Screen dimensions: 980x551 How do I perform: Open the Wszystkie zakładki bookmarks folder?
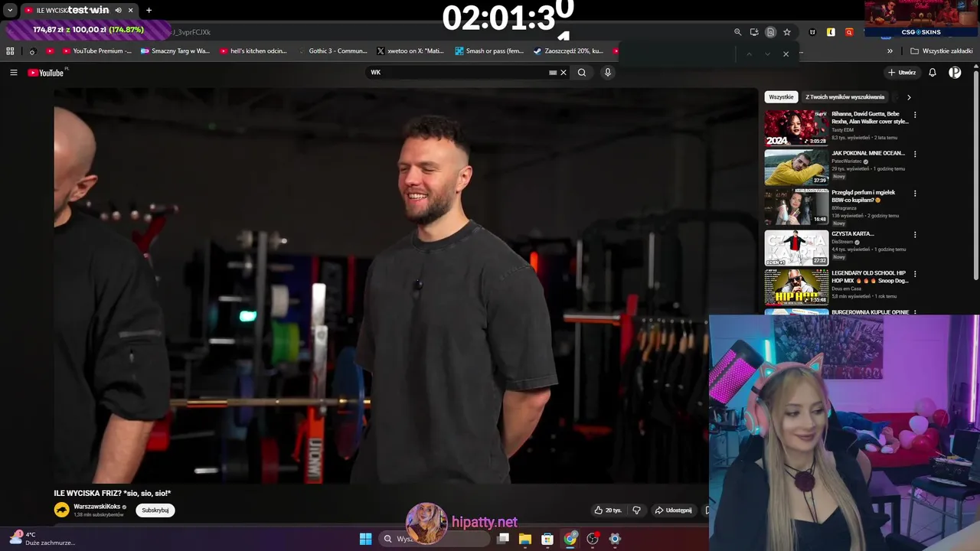coord(941,51)
